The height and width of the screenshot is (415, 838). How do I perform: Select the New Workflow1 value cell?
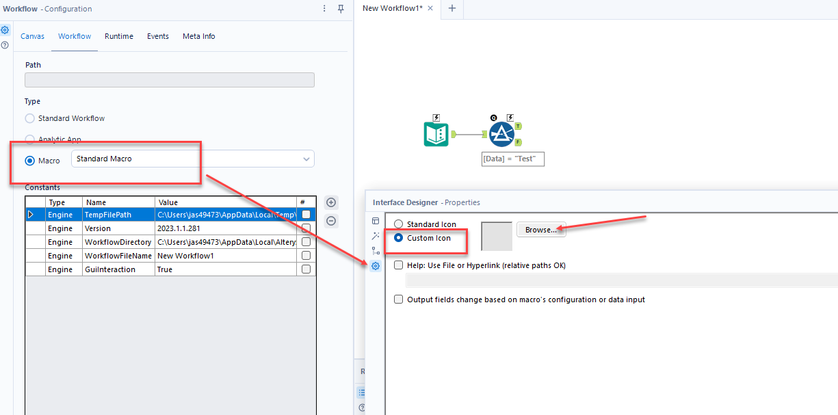coord(226,256)
